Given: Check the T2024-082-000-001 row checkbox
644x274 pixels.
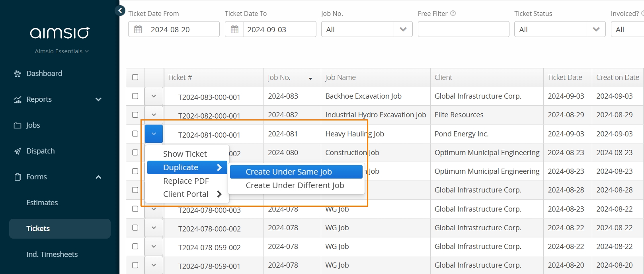Looking at the screenshot, I should pos(135,115).
